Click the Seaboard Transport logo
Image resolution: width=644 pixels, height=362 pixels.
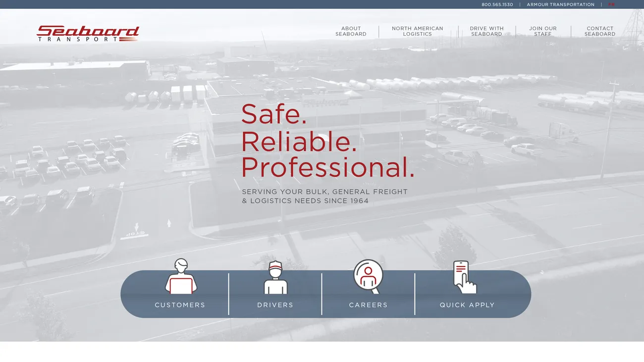[88, 34]
